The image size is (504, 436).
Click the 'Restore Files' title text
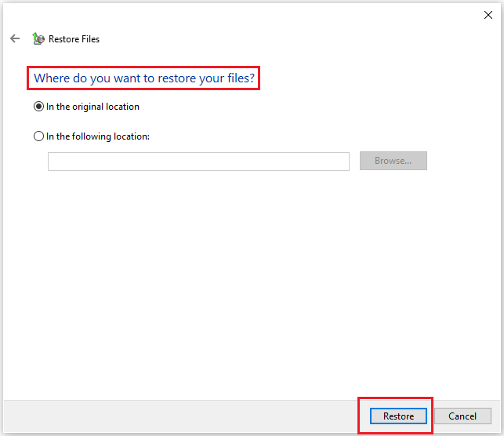coord(74,39)
